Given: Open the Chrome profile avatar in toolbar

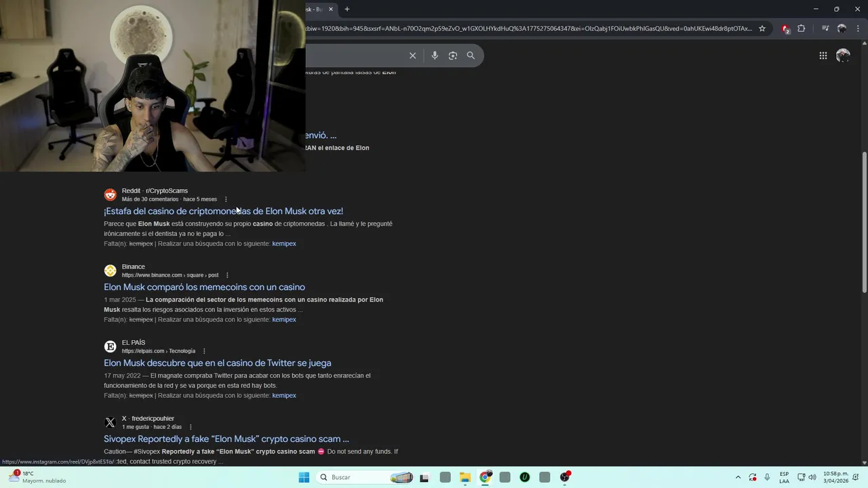Looking at the screenshot, I should (x=842, y=28).
